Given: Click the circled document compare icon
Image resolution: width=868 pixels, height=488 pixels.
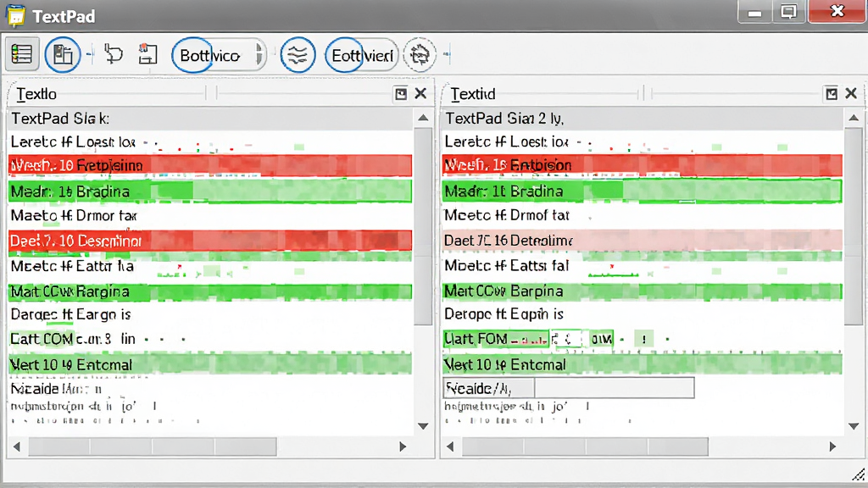Looking at the screenshot, I should pyautogui.click(x=63, y=54).
